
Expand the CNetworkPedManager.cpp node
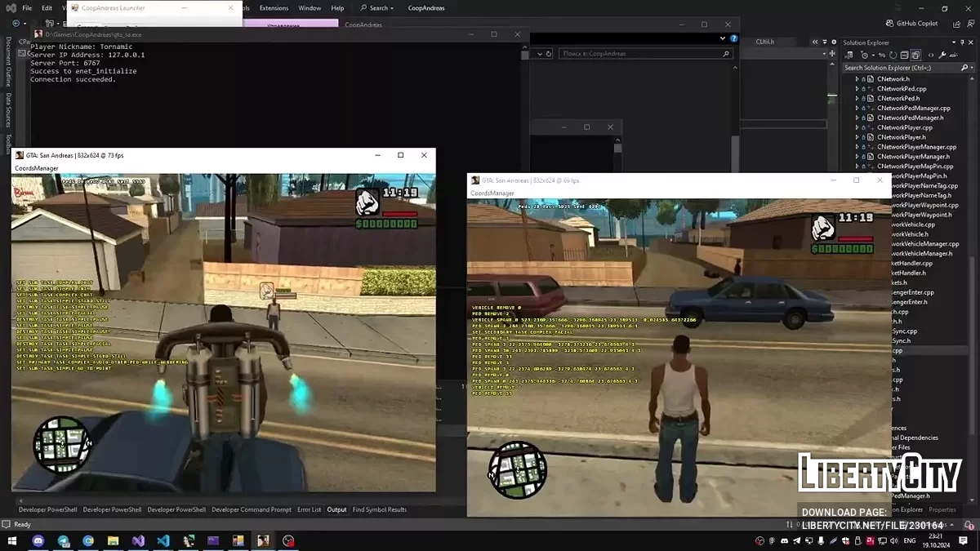[857, 108]
